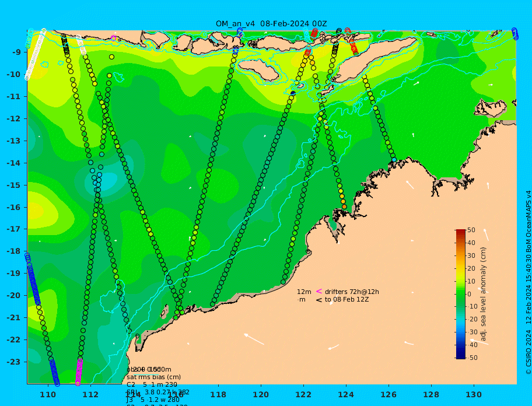This screenshot has height=406, width=532.
Task: Click the 'drifters 72h@12h' legend text
Action: [352, 292]
